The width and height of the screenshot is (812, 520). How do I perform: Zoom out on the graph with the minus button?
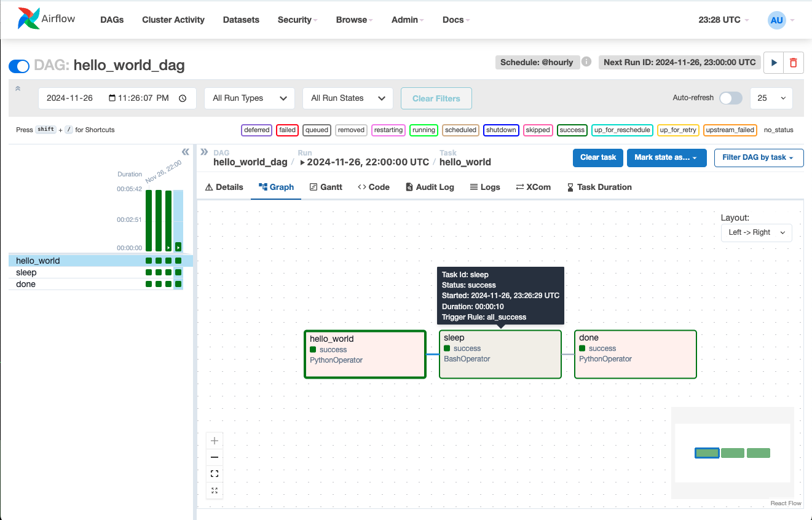coord(215,457)
